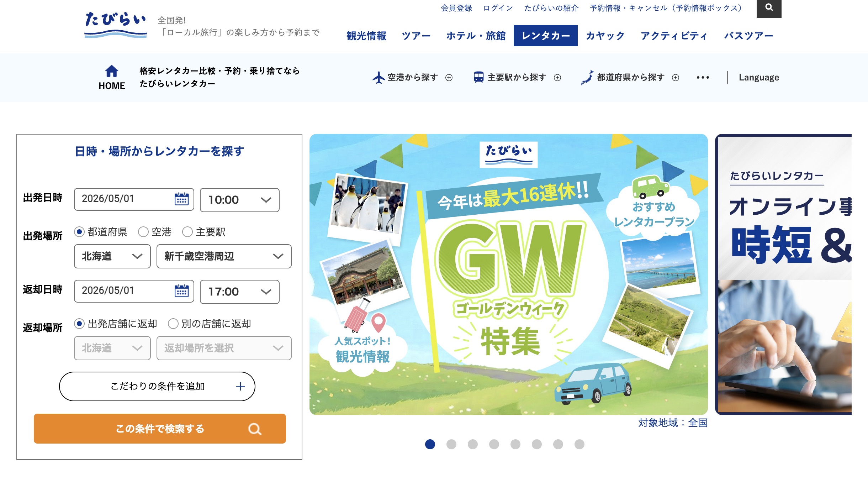Screen dimensions: 868x487
Task: Select the 主要駅 departure radio button
Action: point(187,232)
